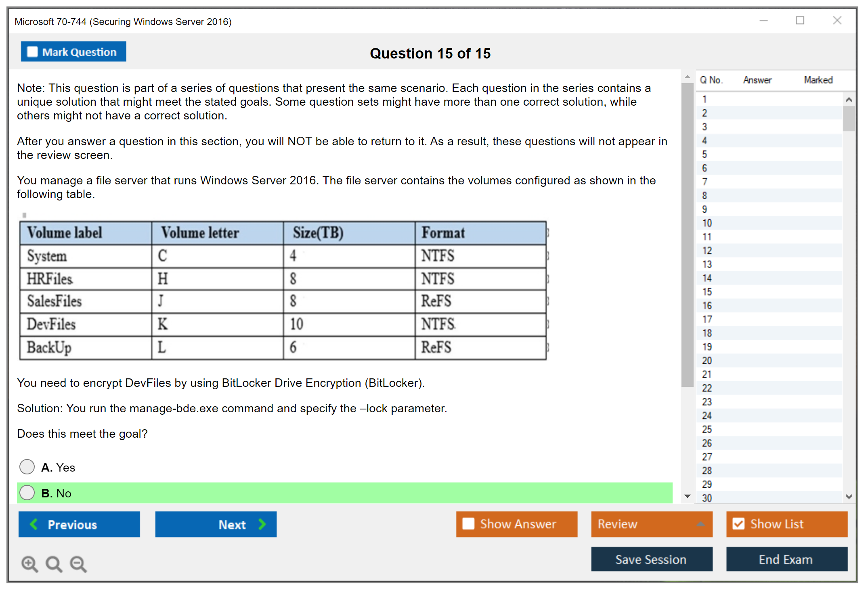Viewport: 868px width, 593px height.
Task: Select answer A. Yes radio button
Action: (x=27, y=467)
